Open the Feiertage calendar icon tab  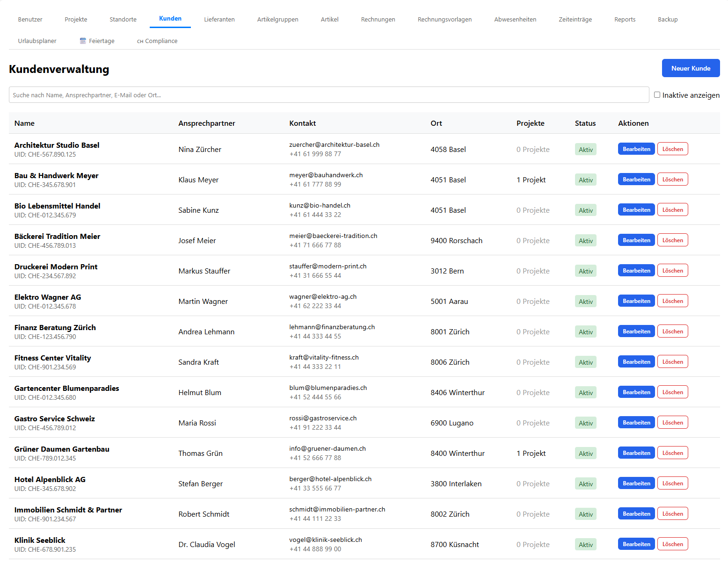[x=97, y=41]
